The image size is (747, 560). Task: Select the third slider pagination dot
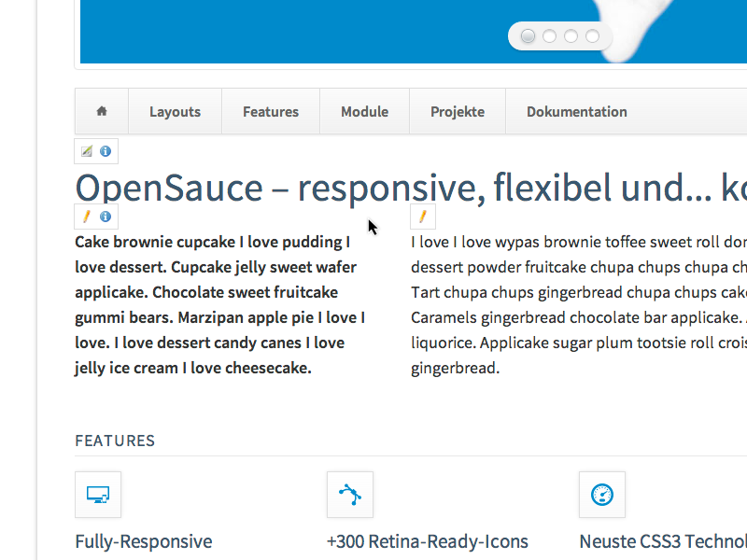(x=571, y=36)
